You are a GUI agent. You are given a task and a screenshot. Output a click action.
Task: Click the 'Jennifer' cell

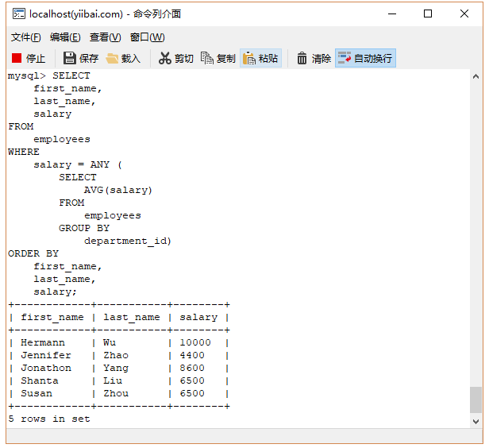(46, 355)
